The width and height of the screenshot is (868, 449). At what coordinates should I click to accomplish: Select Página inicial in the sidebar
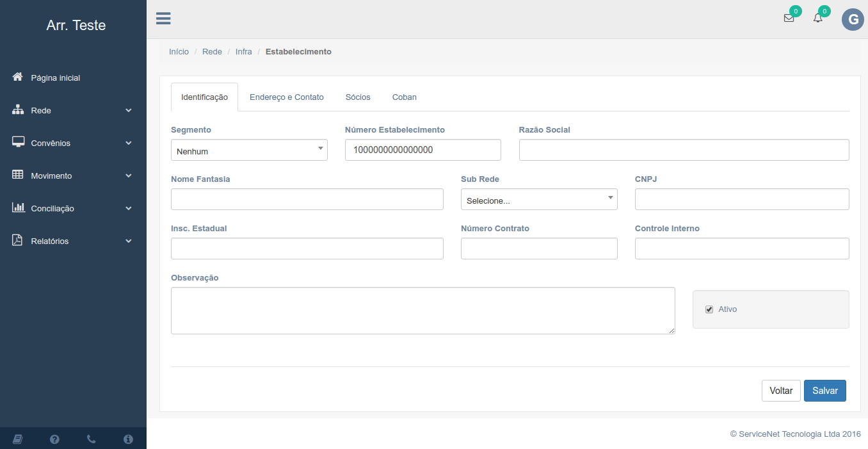coord(55,78)
